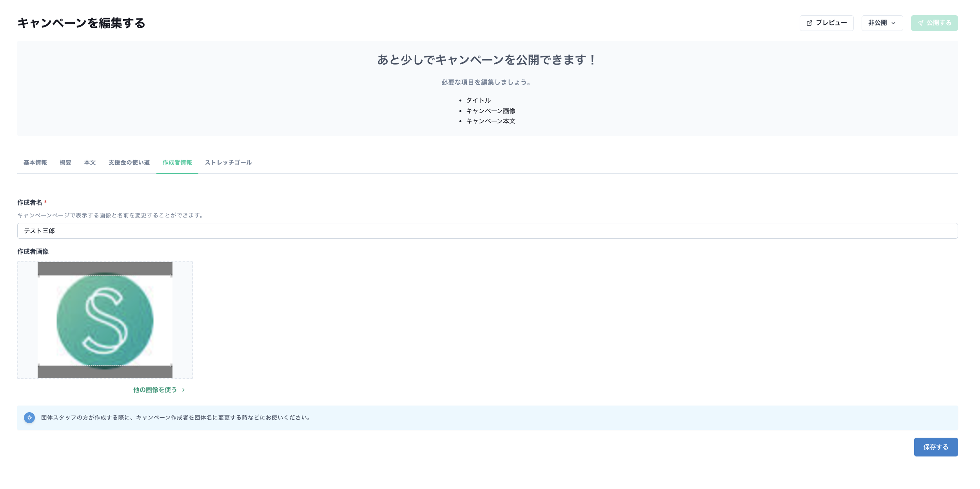The height and width of the screenshot is (489, 980).
Task: Click the paper plane icon on 公開する
Action: (921, 23)
